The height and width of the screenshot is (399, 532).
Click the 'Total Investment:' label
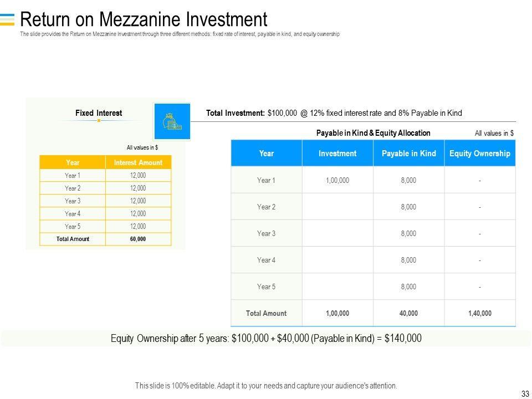click(x=235, y=113)
